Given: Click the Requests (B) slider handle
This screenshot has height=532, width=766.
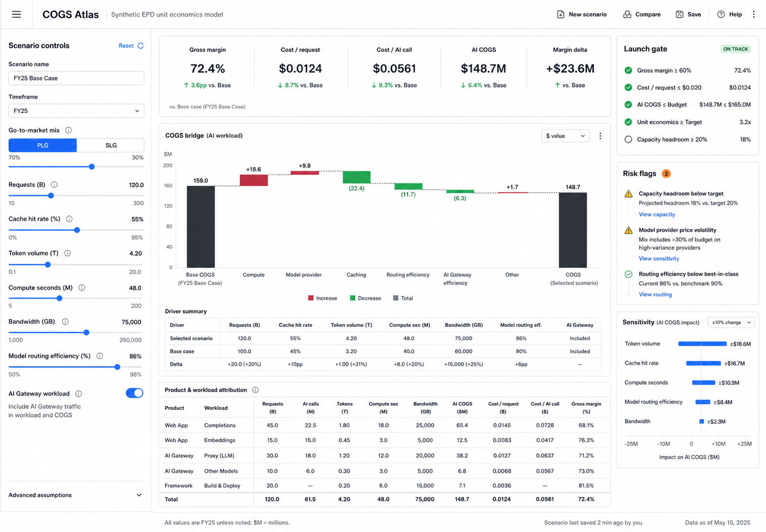Looking at the screenshot, I should pyautogui.click(x=51, y=195).
